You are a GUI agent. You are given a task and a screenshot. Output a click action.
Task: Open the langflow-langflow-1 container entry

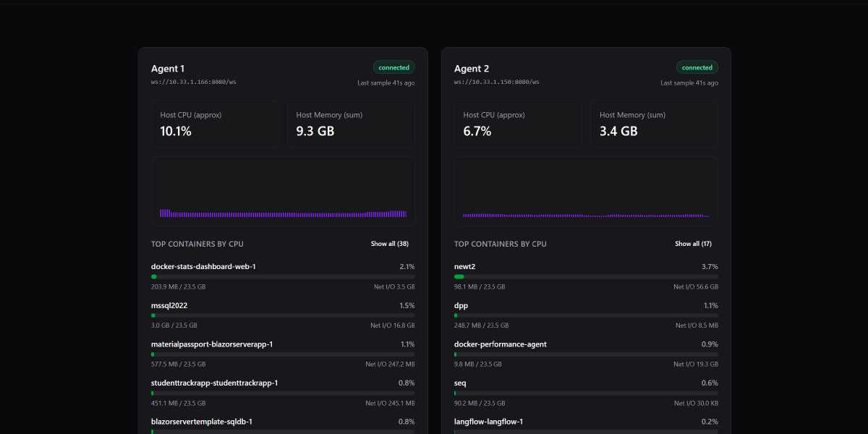[x=586, y=421]
